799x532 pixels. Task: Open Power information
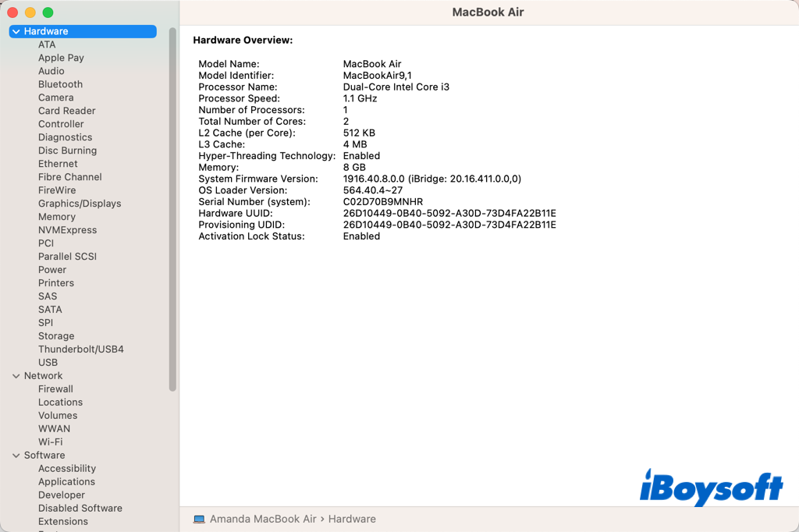pos(52,270)
